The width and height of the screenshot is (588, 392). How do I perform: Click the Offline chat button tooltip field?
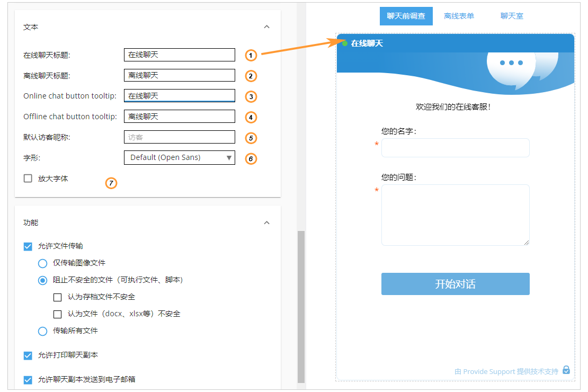point(180,117)
